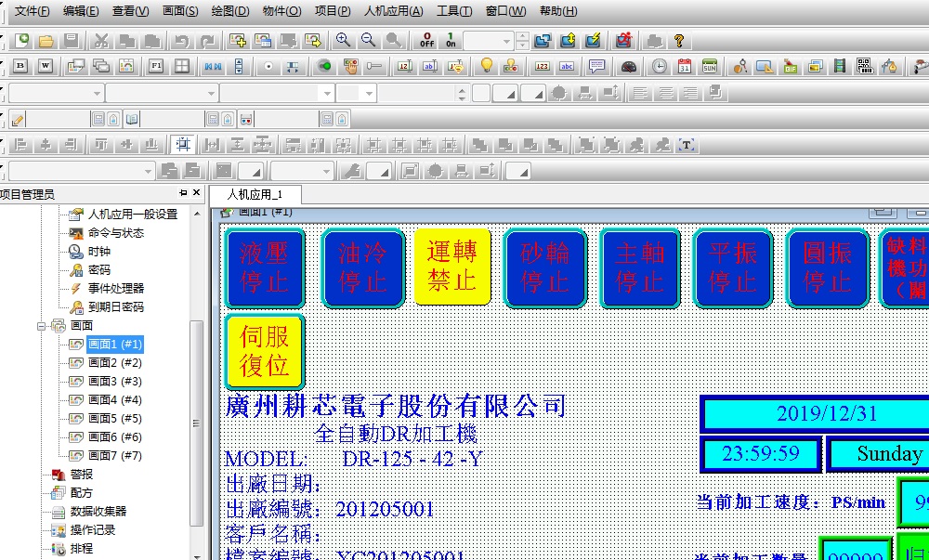Select the meter gauge object tool
The height and width of the screenshot is (560, 929).
pyautogui.click(x=629, y=66)
